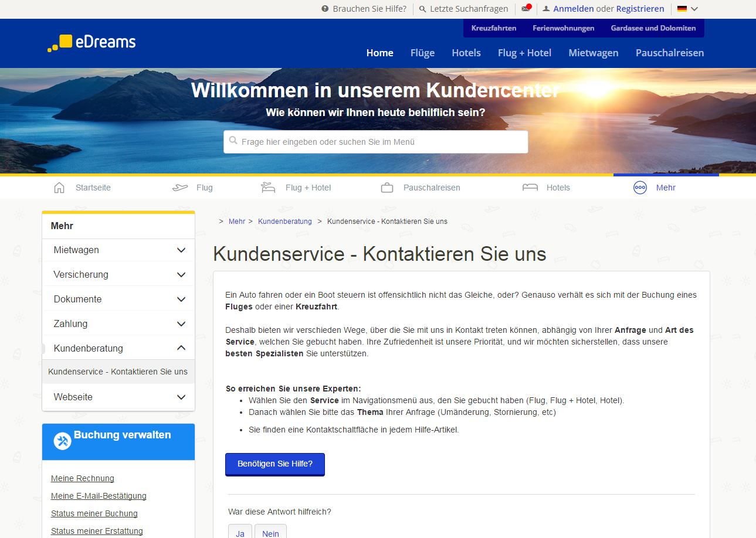
Task: Select the Flug + Hotel icon
Action: tap(268, 188)
